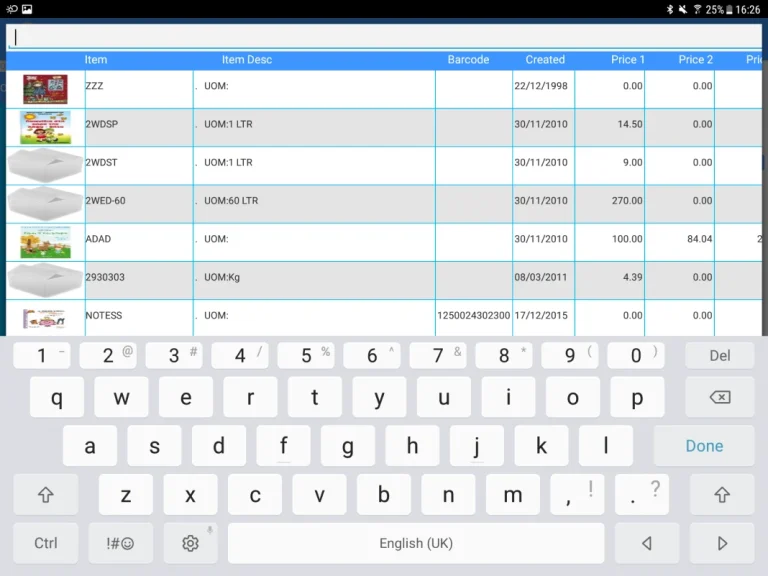Screen dimensions: 768x576
Task: Click the Barcode column header
Action: (x=468, y=60)
